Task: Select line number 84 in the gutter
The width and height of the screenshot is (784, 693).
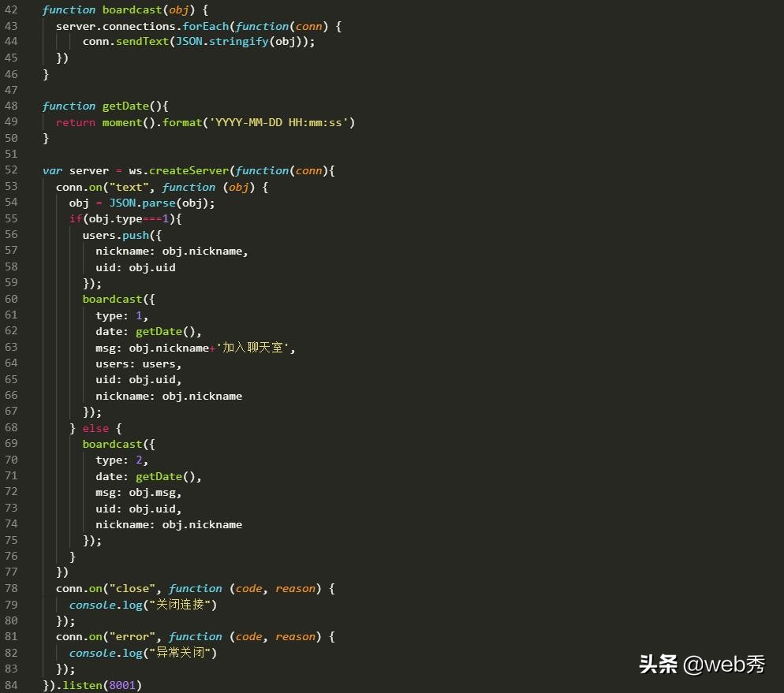Action: pyautogui.click(x=11, y=685)
